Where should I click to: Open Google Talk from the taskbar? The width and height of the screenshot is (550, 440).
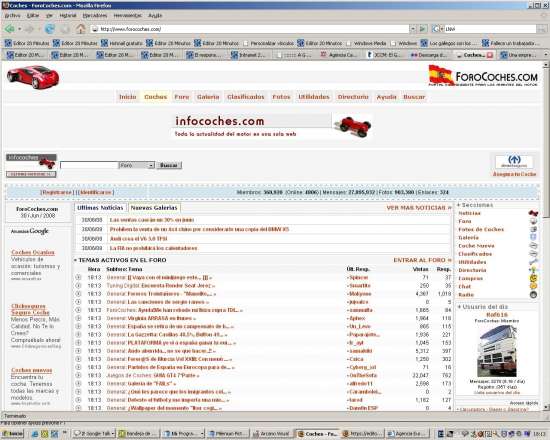[94, 434]
